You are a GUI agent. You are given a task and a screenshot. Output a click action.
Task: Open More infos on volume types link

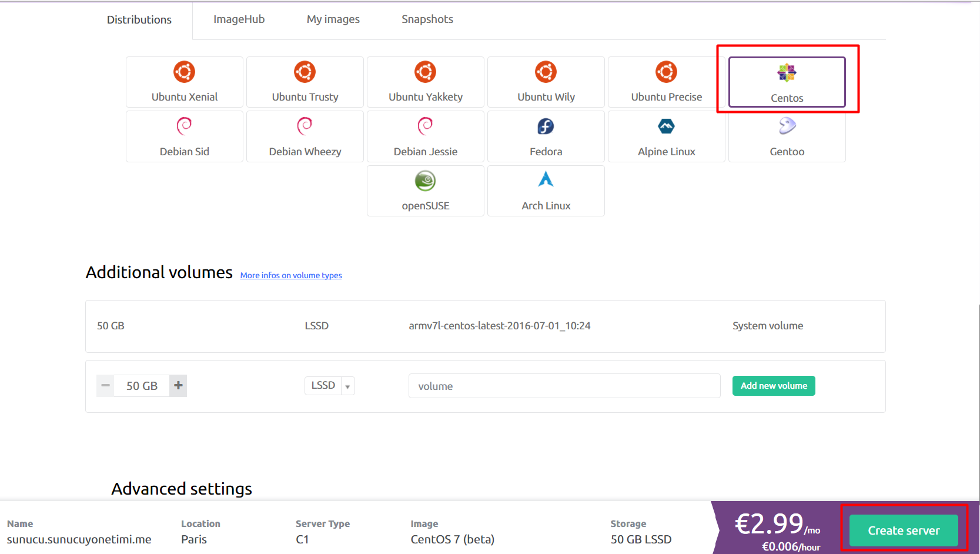pyautogui.click(x=291, y=275)
